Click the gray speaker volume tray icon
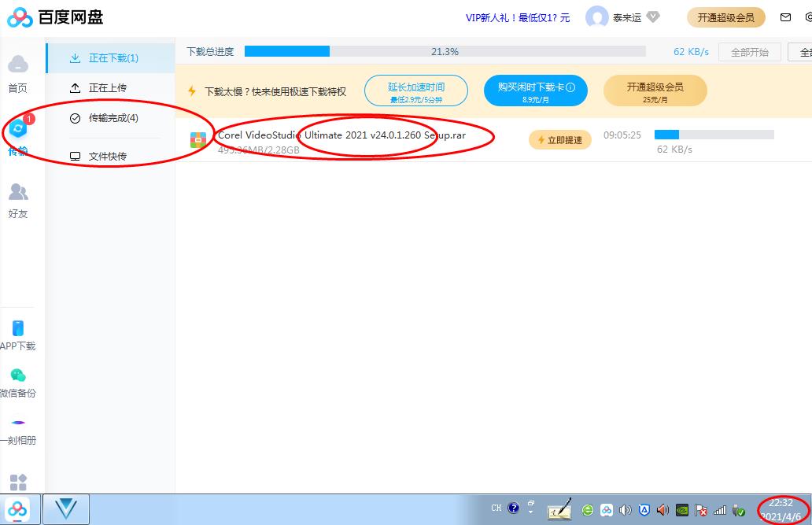 pos(625,511)
